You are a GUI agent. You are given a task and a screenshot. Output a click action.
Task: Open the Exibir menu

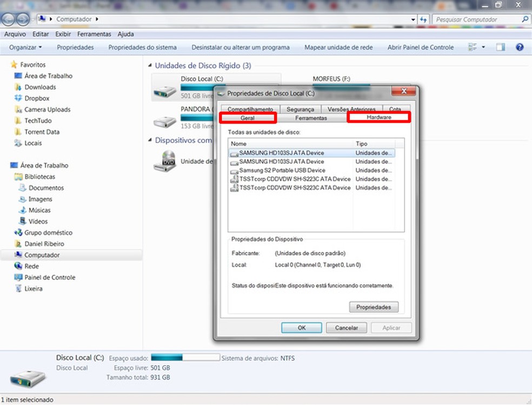(x=63, y=34)
